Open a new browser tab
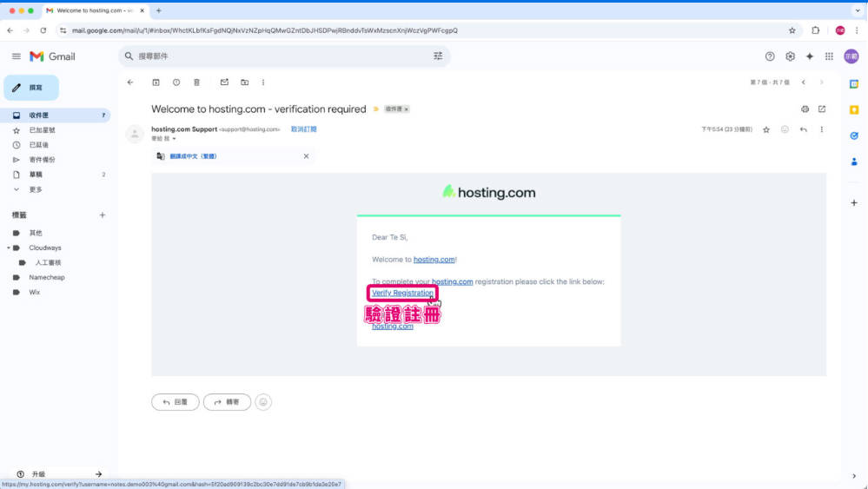Image resolution: width=868 pixels, height=489 pixels. (x=159, y=10)
